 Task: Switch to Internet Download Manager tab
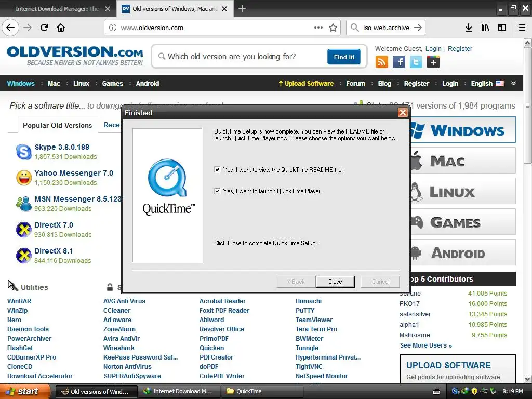click(x=57, y=9)
